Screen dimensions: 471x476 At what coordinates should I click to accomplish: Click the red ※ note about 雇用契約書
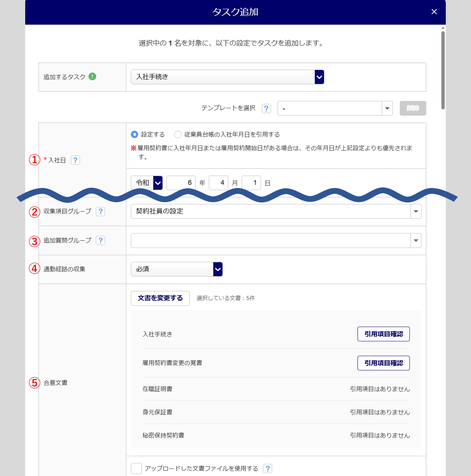(x=272, y=152)
